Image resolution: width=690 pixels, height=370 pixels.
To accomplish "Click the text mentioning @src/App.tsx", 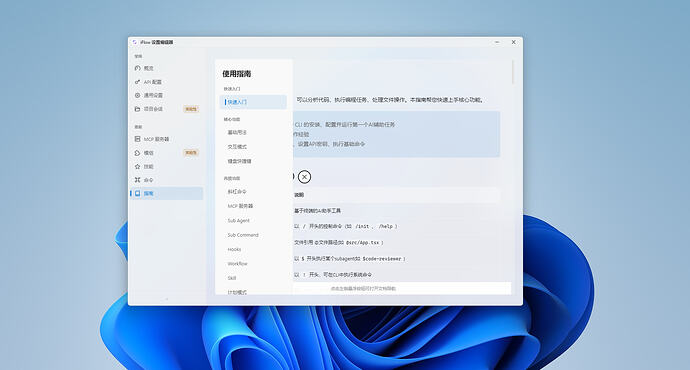I will (x=339, y=242).
